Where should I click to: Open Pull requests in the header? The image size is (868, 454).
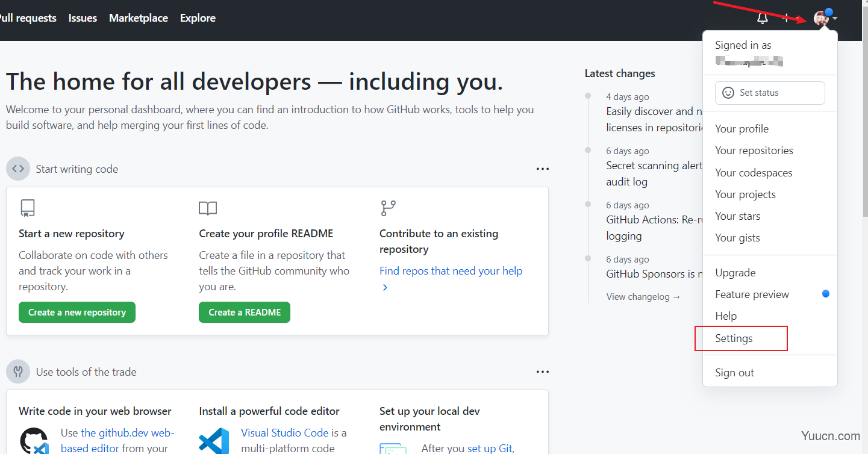pyautogui.click(x=28, y=18)
